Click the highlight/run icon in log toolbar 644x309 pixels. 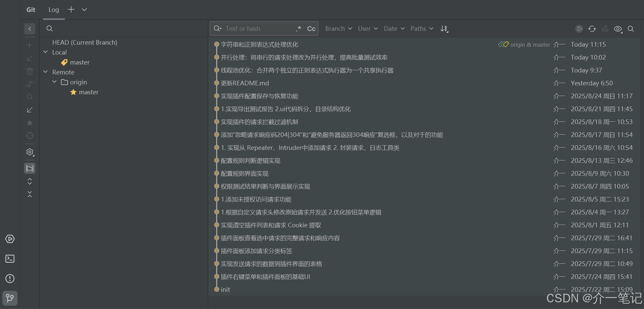579,29
